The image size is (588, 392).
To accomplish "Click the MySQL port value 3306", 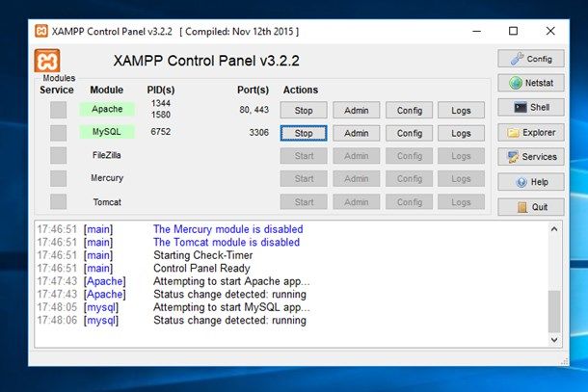I will pyautogui.click(x=258, y=132).
